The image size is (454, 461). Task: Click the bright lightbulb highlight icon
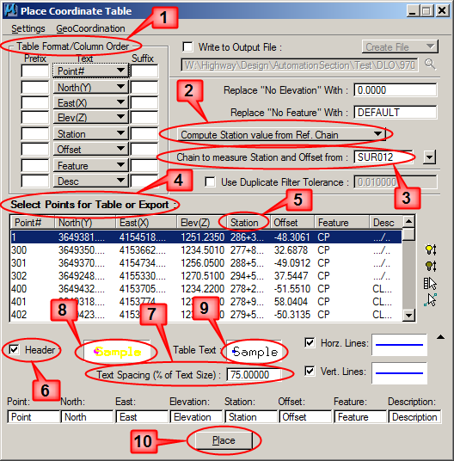pyautogui.click(x=431, y=249)
